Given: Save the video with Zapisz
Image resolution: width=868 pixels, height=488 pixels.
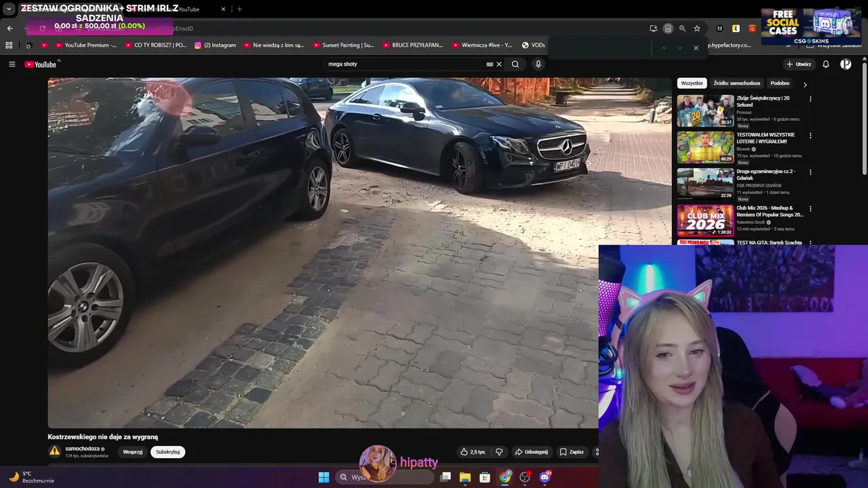Looking at the screenshot, I should (x=572, y=452).
